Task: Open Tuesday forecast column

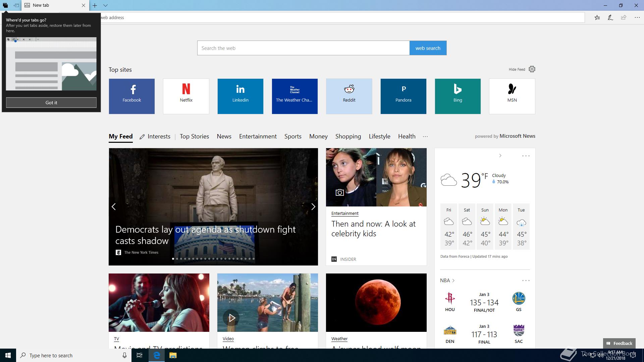Action: point(521,227)
